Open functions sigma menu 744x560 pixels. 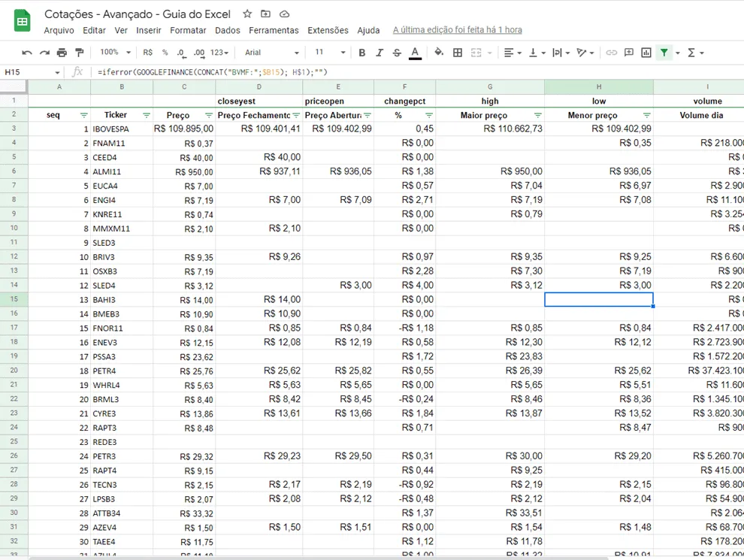[695, 53]
